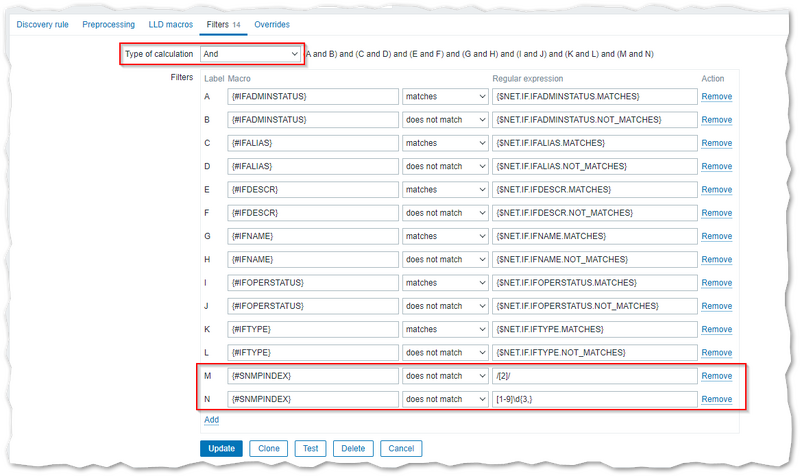This screenshot has width=800, height=476.
Task: Remove filter M row
Action: (716, 376)
